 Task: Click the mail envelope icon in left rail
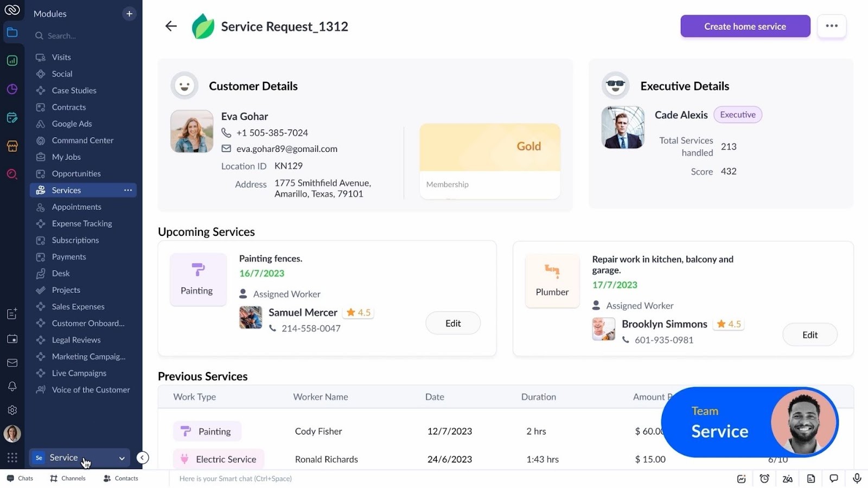point(12,363)
